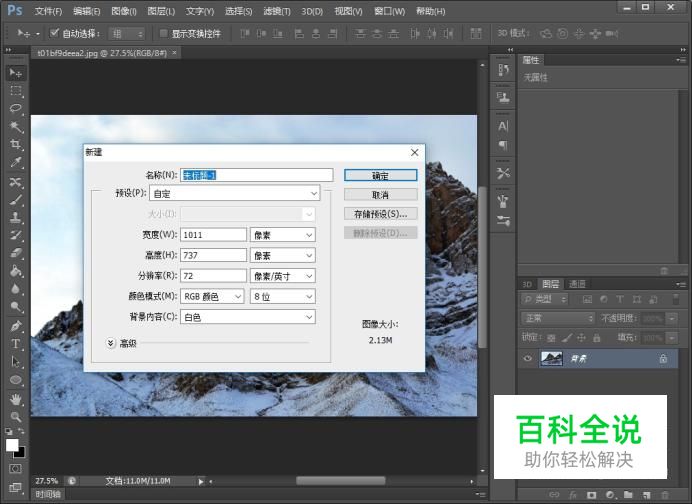692x504 pixels.
Task: Click the 宽度 input field
Action: pyautogui.click(x=214, y=235)
